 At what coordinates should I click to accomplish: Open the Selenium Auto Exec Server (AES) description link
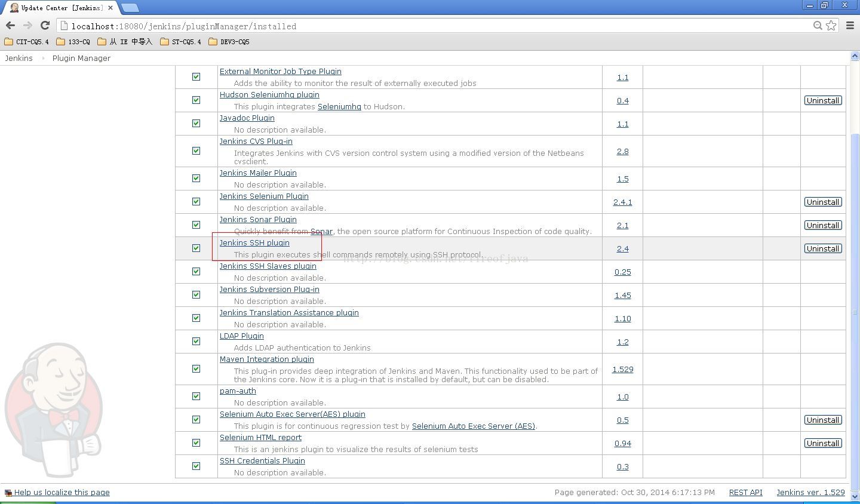[474, 426]
